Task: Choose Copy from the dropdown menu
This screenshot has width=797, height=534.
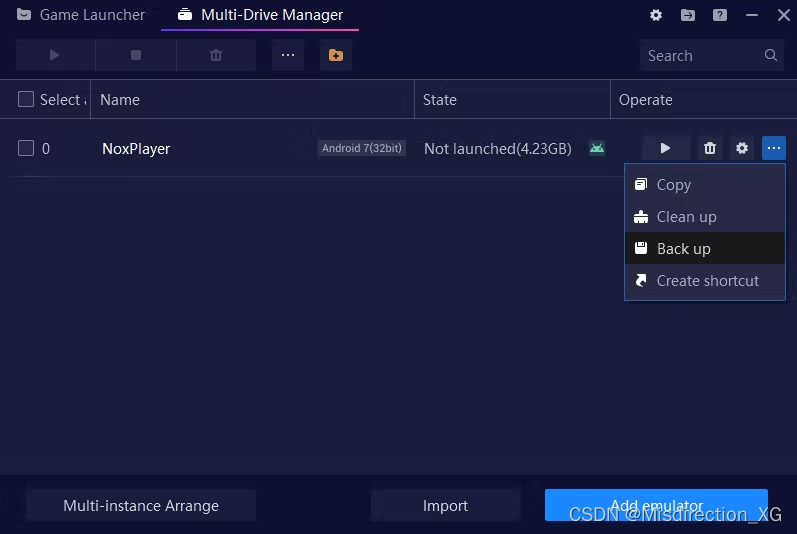Action: pos(705,184)
